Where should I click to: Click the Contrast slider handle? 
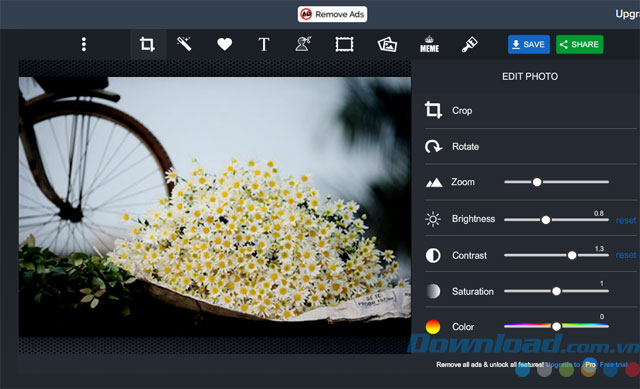tap(572, 256)
